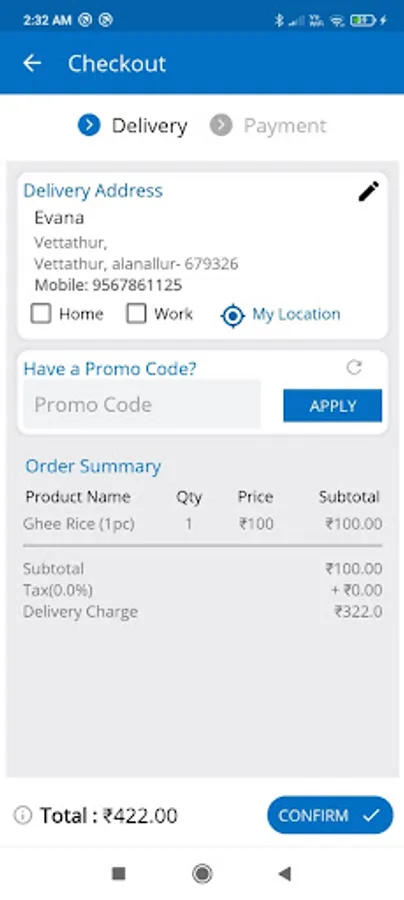This screenshot has width=404, height=900.
Task: Tap the info icon beside Total
Action: (23, 815)
